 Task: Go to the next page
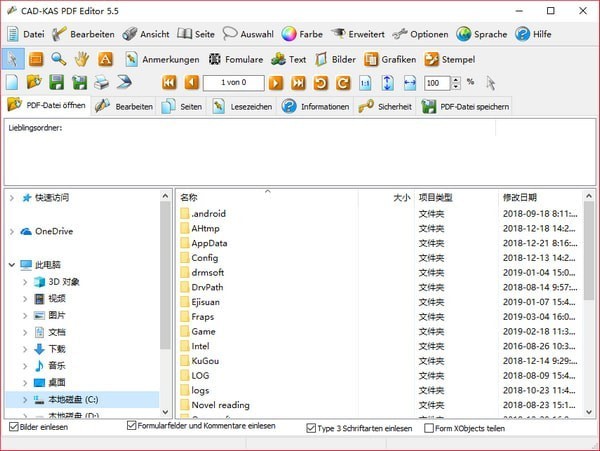point(276,83)
